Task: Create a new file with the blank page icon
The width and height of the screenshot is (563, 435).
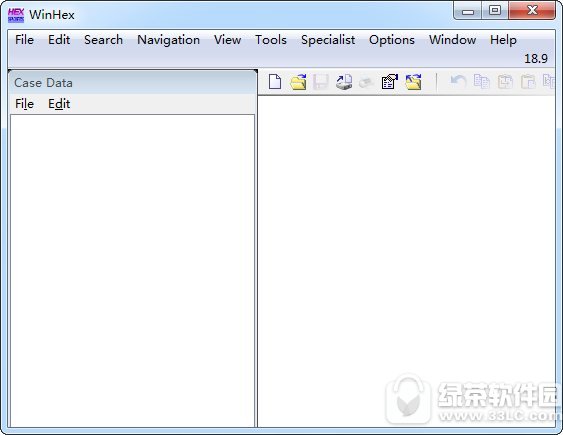Action: click(275, 81)
